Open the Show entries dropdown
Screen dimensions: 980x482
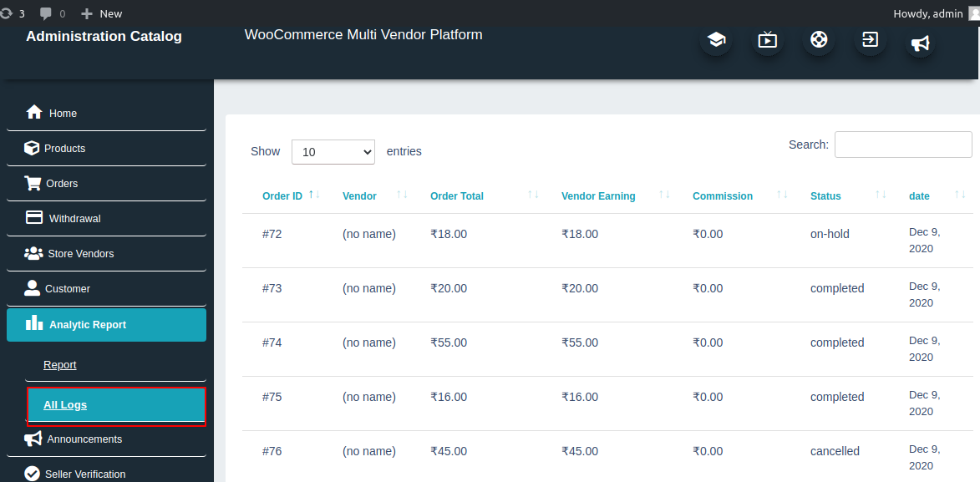tap(333, 152)
